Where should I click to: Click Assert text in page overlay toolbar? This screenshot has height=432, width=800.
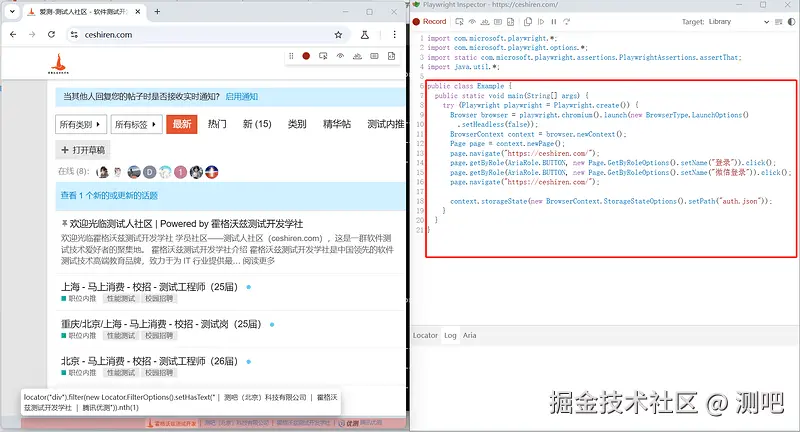coord(357,56)
